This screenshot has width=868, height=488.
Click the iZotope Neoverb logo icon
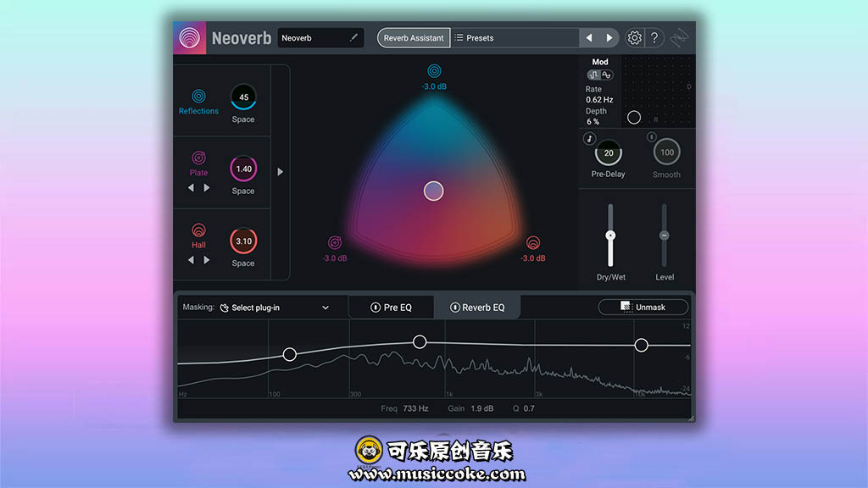point(189,37)
